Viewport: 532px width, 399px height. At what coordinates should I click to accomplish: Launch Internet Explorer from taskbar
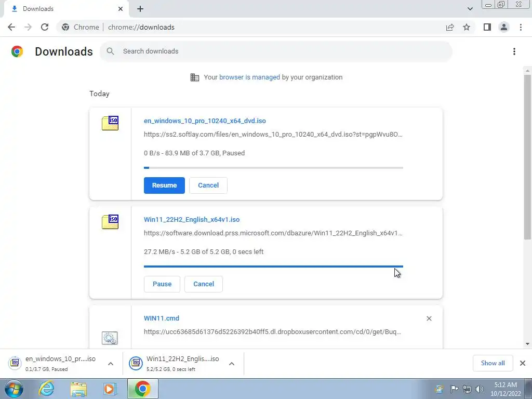(46, 389)
